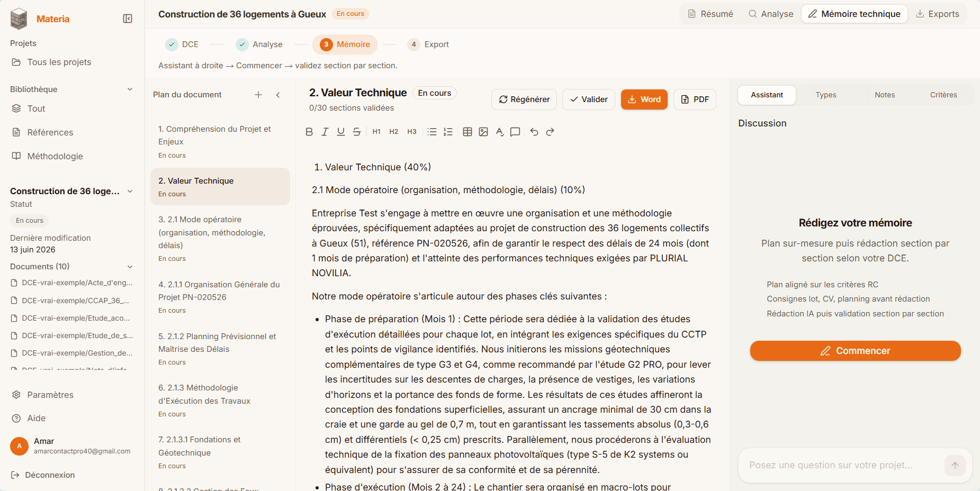Insert a bulleted list
This screenshot has width=980, height=491.
pos(432,132)
